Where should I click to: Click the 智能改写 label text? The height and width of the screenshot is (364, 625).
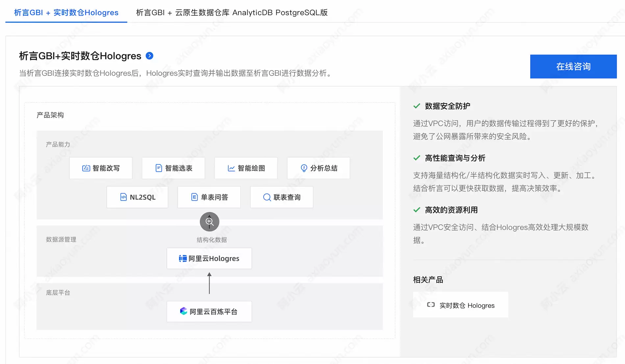point(106,168)
